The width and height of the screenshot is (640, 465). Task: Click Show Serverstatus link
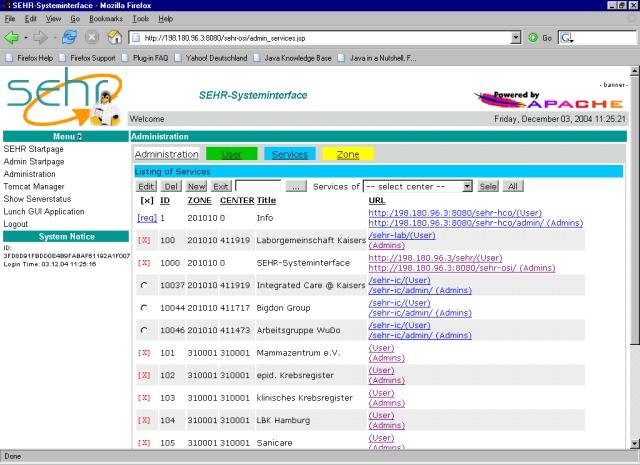pos(37,199)
